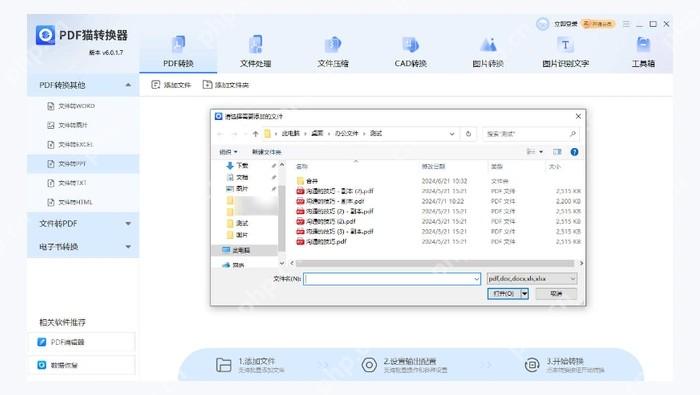Viewport: 700px width, 395px height.
Task: Click the 立即登录 login link
Action: 566,24
